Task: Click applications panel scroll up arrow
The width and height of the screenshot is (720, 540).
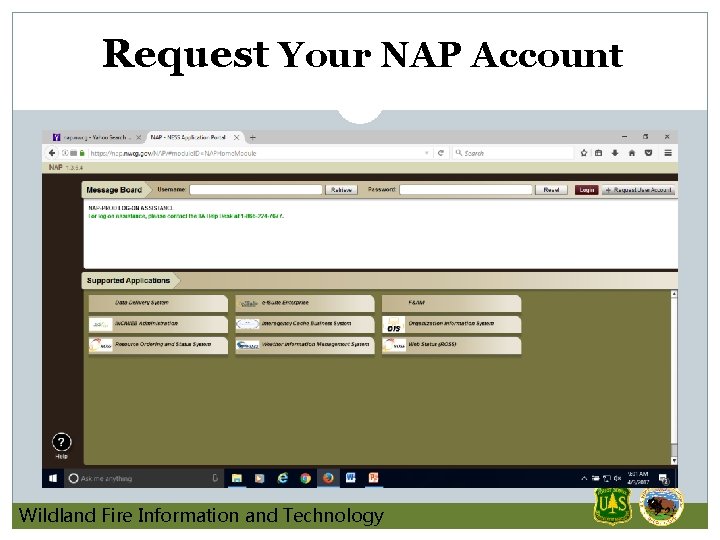Action: (674, 293)
